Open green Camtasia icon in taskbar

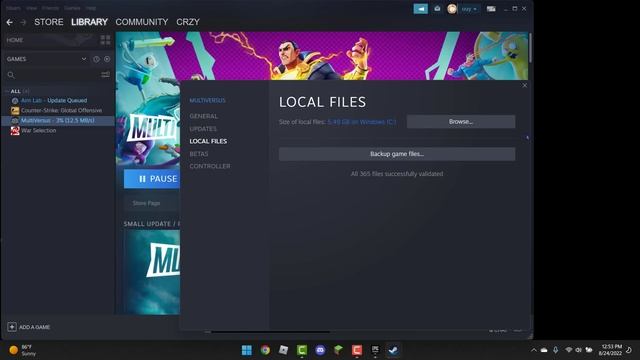(302, 350)
